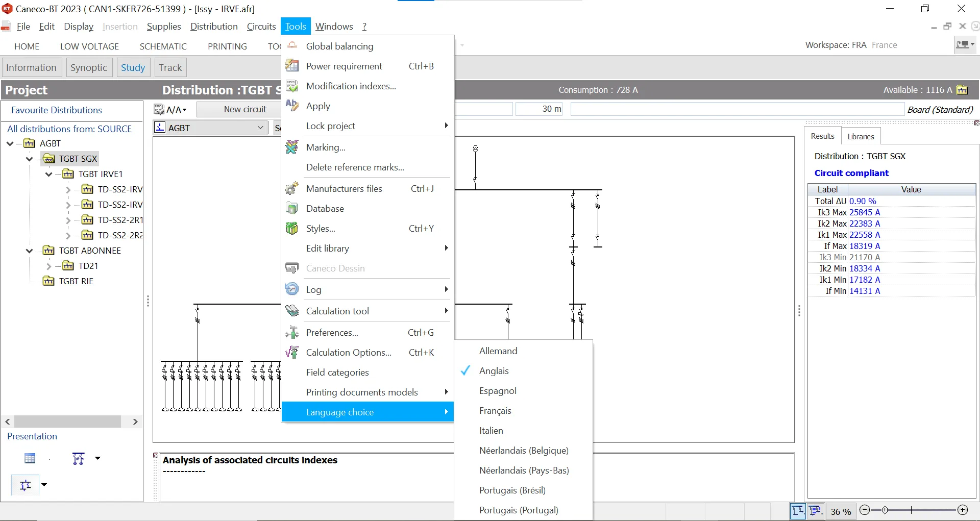
Task: Click the busbar presentation icon
Action: pos(26,485)
